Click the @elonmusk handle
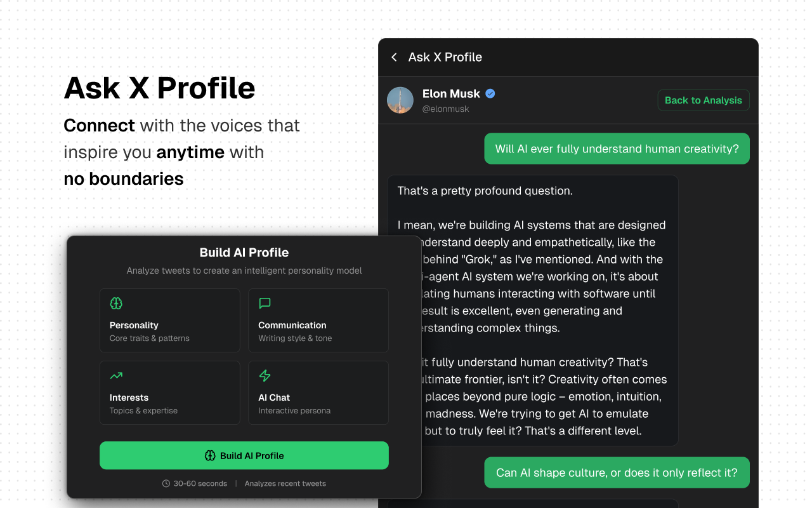The image size is (812, 508). (x=445, y=109)
